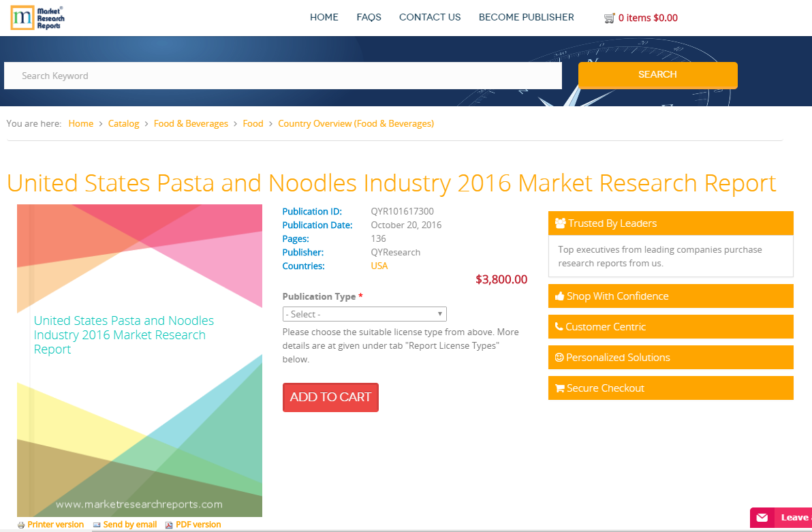
Task: Click the Market Research Reports logo
Action: tap(37, 18)
